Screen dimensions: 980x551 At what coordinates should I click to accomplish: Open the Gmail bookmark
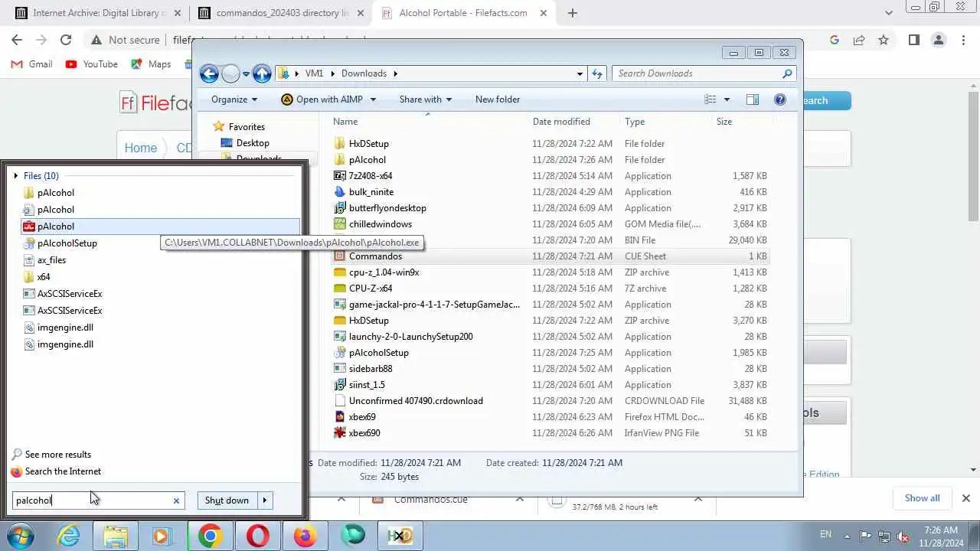click(32, 64)
